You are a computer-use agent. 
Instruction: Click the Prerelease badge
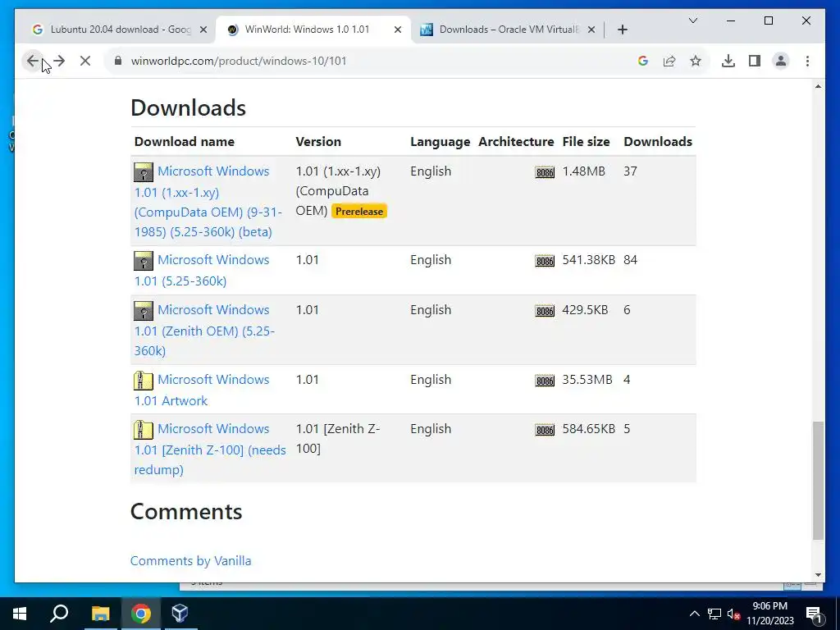click(359, 211)
